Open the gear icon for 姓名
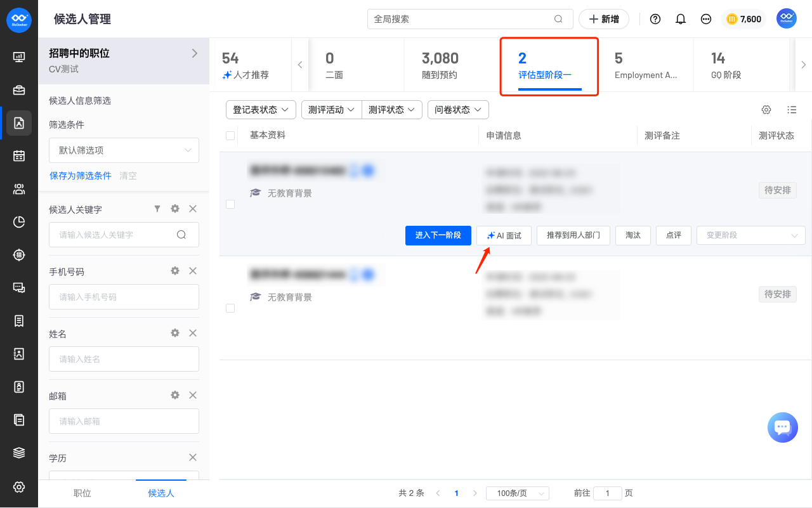 pos(175,333)
